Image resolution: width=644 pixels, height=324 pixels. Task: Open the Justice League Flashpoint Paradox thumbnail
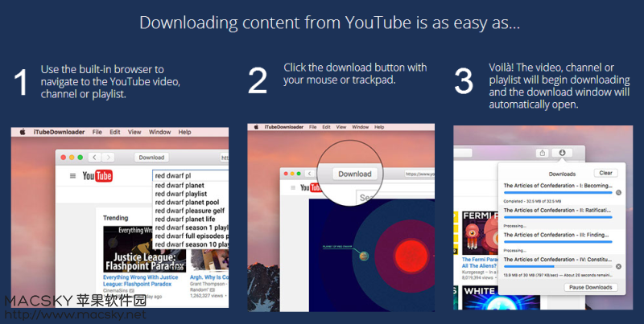(144, 249)
